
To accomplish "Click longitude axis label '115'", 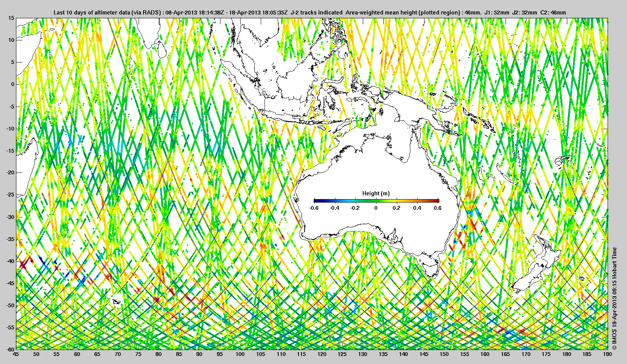I will pyautogui.click(x=302, y=354).
